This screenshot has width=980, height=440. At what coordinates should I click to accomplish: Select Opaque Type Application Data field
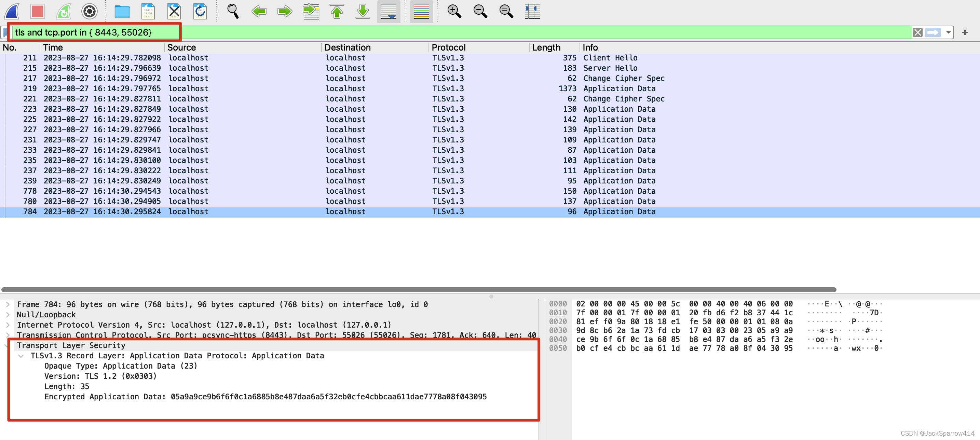(x=121, y=366)
